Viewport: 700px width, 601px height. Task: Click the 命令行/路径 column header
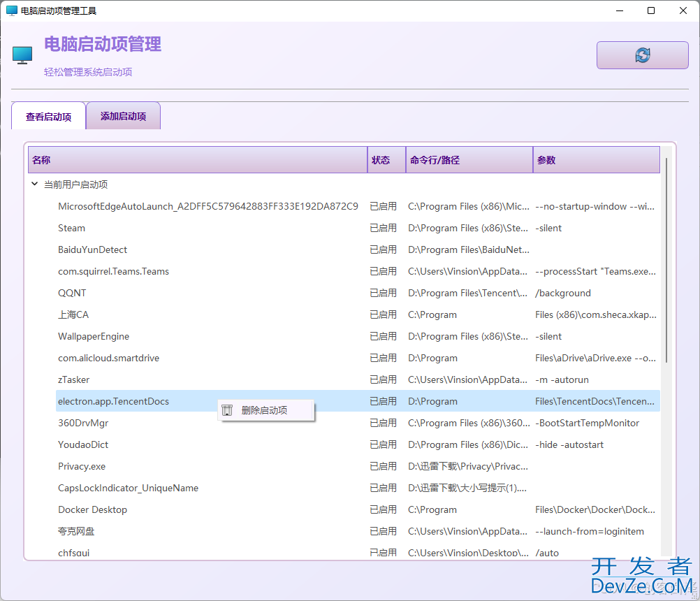coord(469,160)
